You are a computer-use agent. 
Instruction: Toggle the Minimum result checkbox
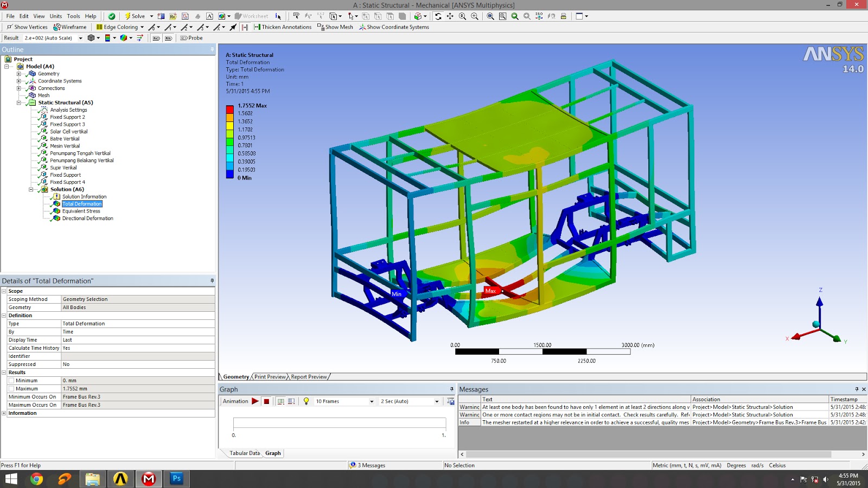click(11, 381)
